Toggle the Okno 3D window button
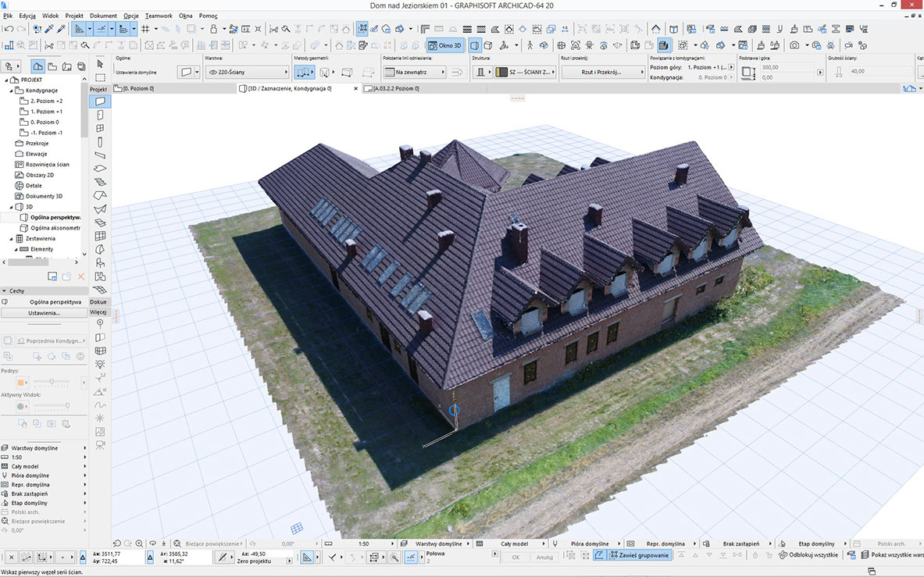The image size is (924, 577). pyautogui.click(x=444, y=45)
